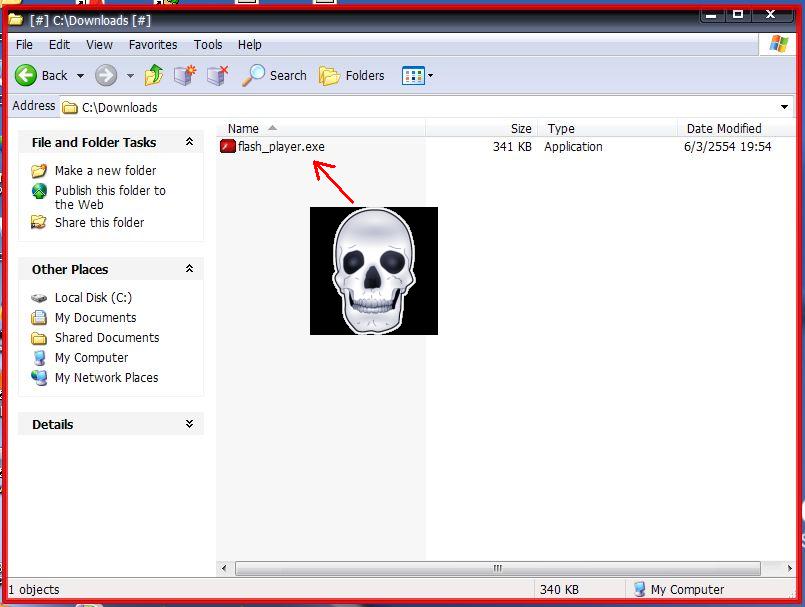Click the Views grid icon
Screen dimensions: 805x607
click(413, 76)
